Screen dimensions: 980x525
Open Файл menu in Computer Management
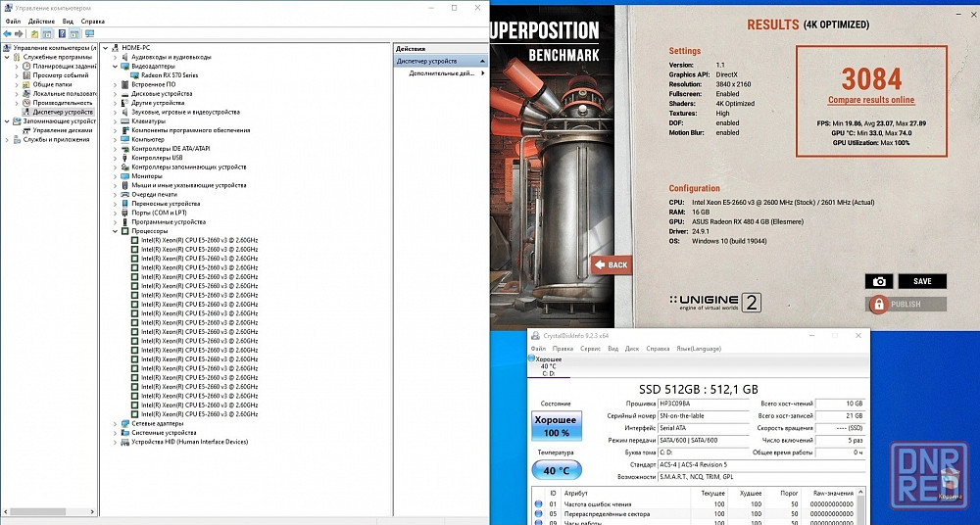click(13, 22)
